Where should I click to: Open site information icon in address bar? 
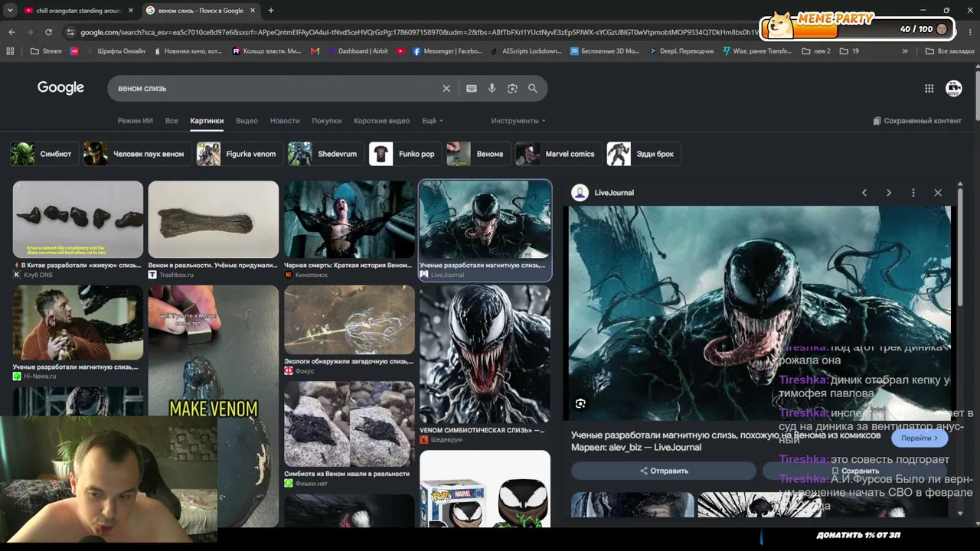pyautogui.click(x=70, y=32)
